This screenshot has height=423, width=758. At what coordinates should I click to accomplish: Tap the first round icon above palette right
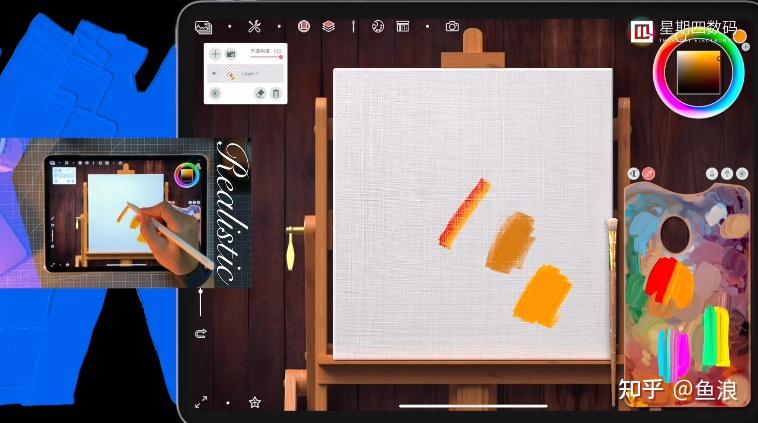(712, 174)
